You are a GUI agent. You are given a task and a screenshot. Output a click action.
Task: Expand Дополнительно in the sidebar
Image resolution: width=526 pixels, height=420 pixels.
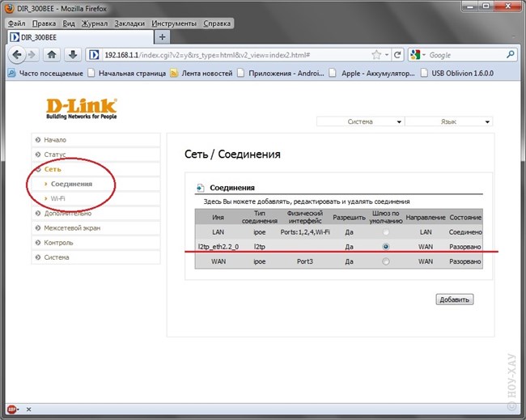click(96, 214)
